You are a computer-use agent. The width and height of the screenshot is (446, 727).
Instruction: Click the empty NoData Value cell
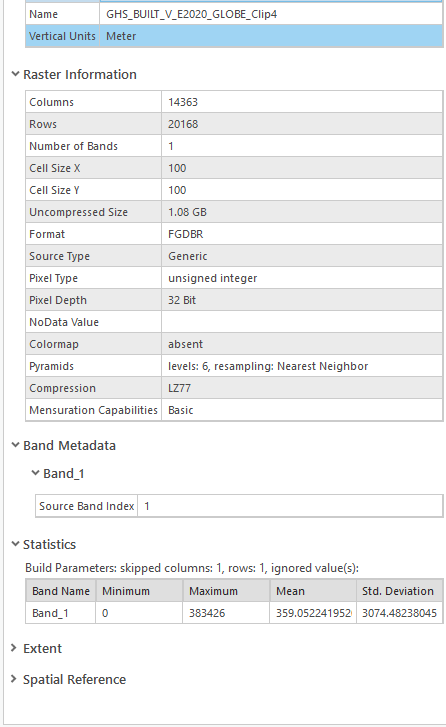[302, 322]
